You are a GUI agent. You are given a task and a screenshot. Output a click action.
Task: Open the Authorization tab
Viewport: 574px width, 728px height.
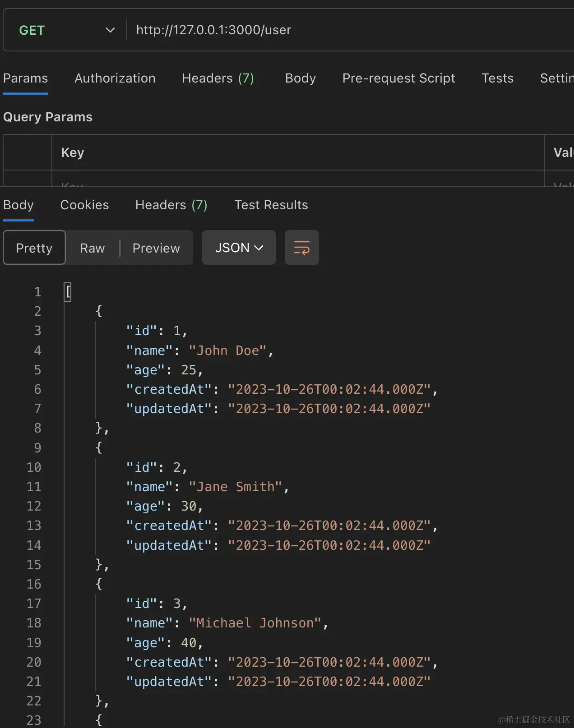coord(115,78)
